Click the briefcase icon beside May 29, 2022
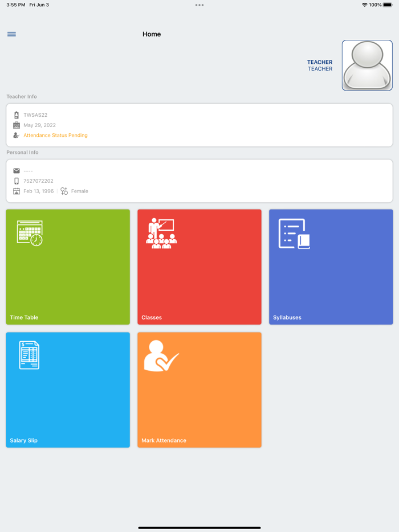 coord(17,125)
